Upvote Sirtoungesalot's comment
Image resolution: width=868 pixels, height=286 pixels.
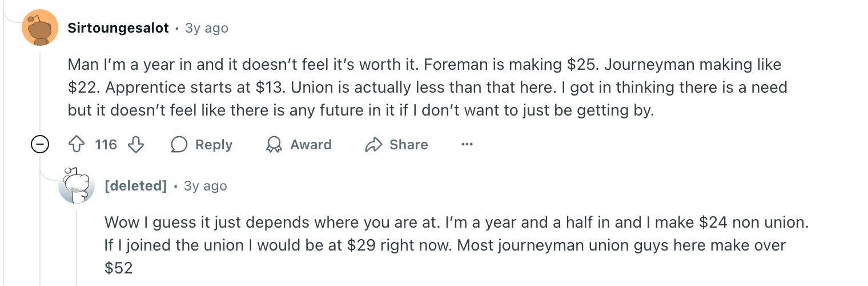(x=77, y=145)
